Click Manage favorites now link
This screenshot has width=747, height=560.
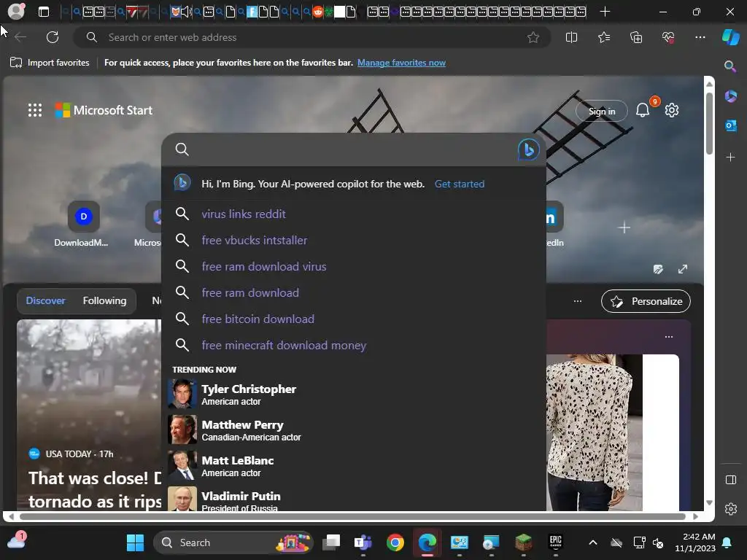pos(401,63)
